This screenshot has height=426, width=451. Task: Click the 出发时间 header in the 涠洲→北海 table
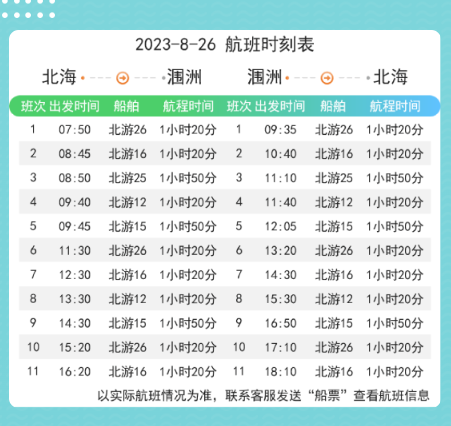pyautogui.click(x=280, y=106)
